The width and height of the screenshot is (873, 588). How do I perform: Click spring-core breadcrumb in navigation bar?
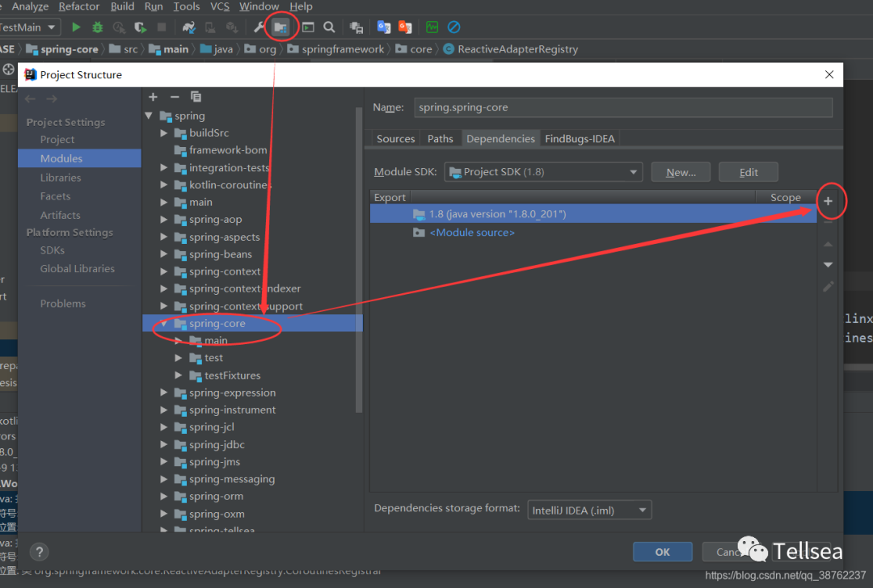[x=62, y=49]
